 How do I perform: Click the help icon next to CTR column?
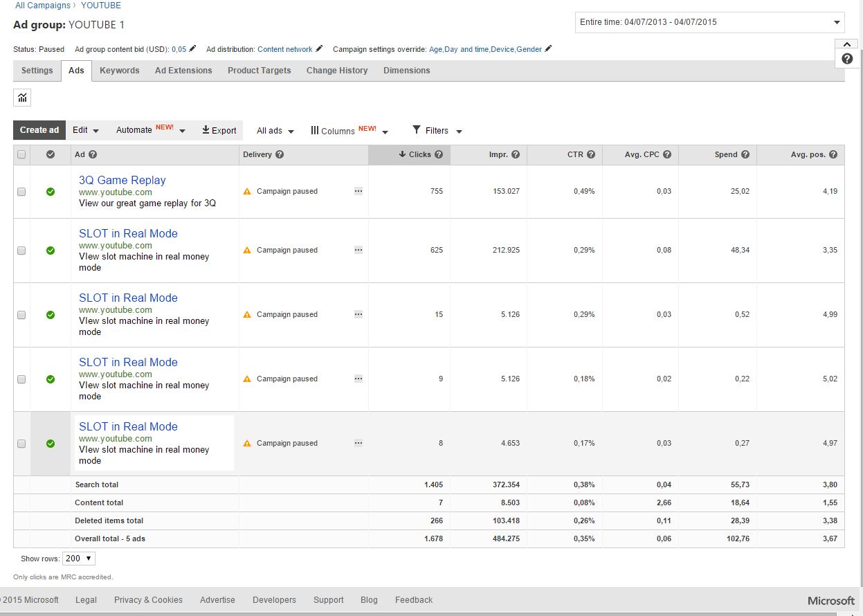[x=591, y=155]
